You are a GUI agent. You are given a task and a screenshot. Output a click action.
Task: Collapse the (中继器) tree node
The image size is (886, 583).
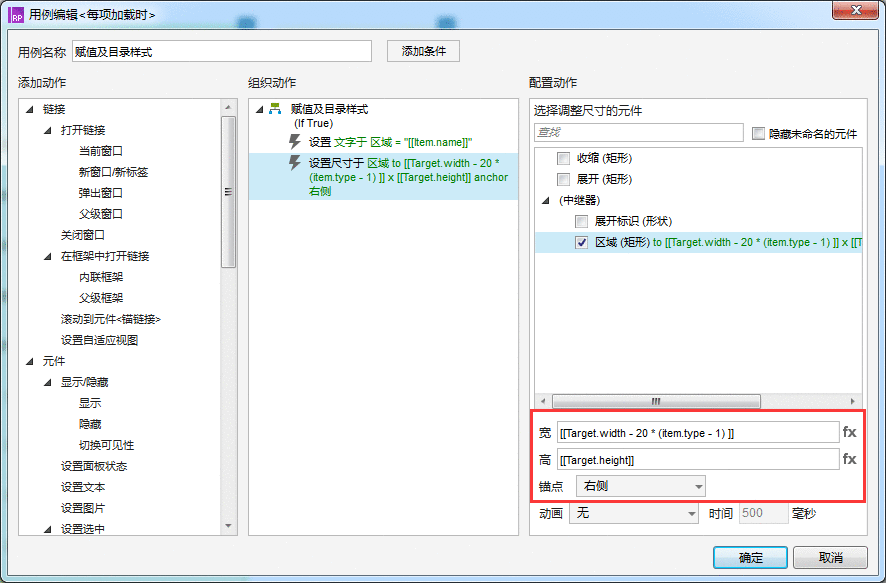(545, 201)
